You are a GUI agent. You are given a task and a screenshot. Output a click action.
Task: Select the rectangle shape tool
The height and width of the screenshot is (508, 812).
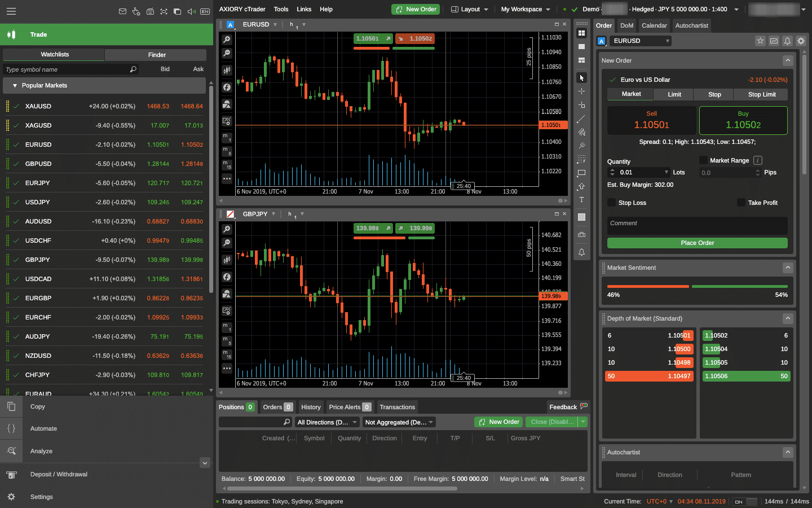point(581,173)
